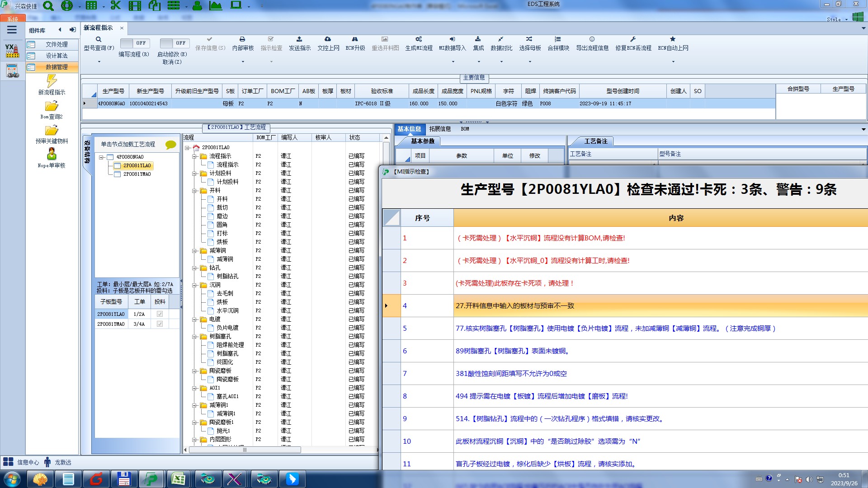Screen dimensions: 868x488
Task: Click the 发送指示 upload icon
Action: (299, 39)
